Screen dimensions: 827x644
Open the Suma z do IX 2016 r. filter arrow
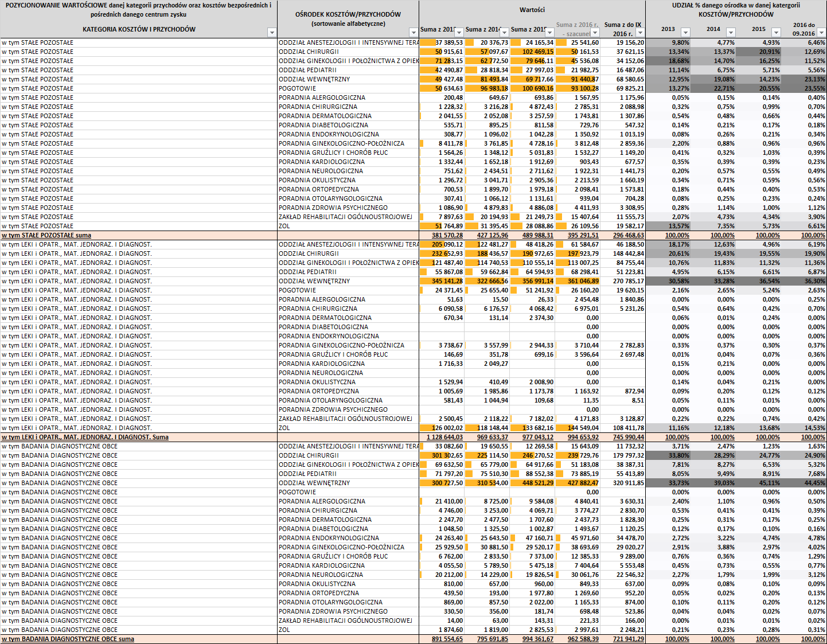point(640,33)
